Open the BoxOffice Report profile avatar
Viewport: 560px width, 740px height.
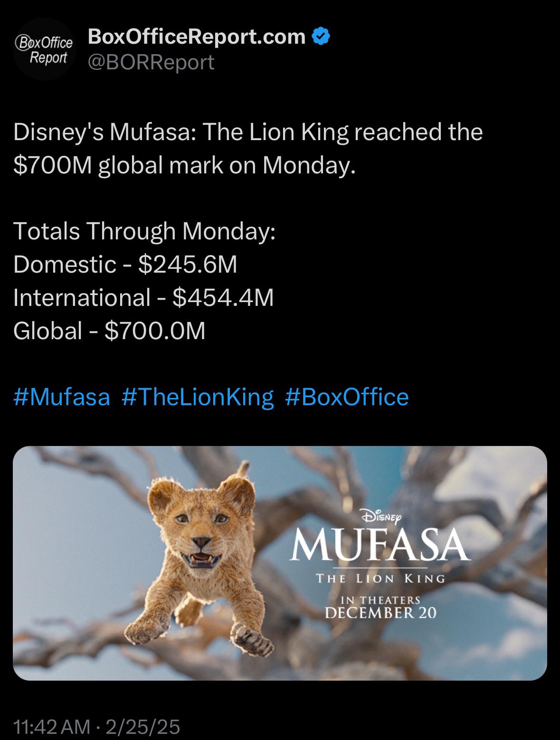tap(44, 49)
